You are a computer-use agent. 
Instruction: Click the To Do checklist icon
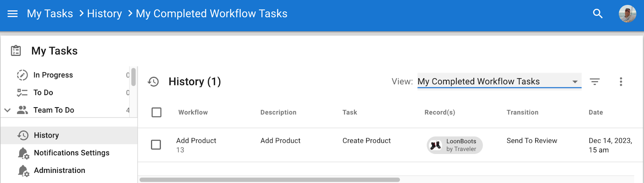(22, 93)
